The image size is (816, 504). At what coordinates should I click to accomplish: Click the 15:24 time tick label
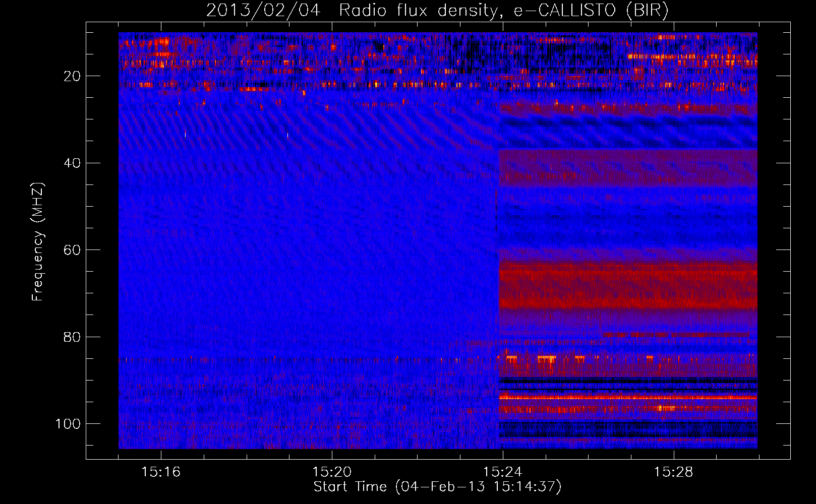pyautogui.click(x=503, y=472)
